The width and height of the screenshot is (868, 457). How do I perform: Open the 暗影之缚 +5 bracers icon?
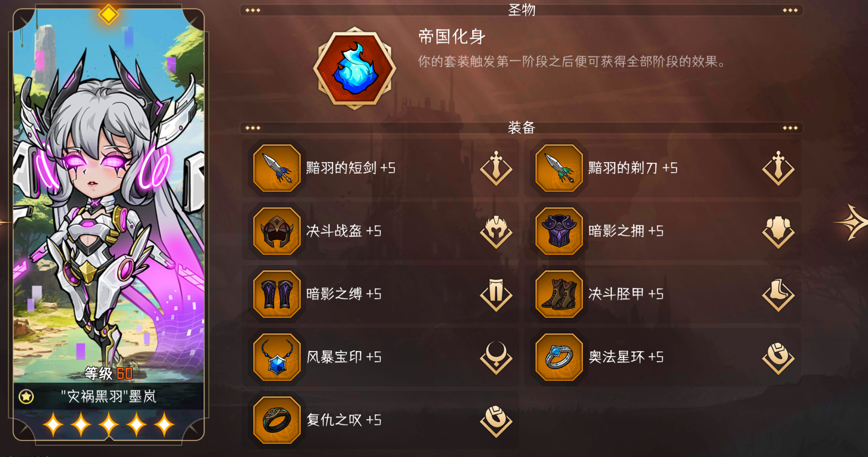(x=277, y=294)
